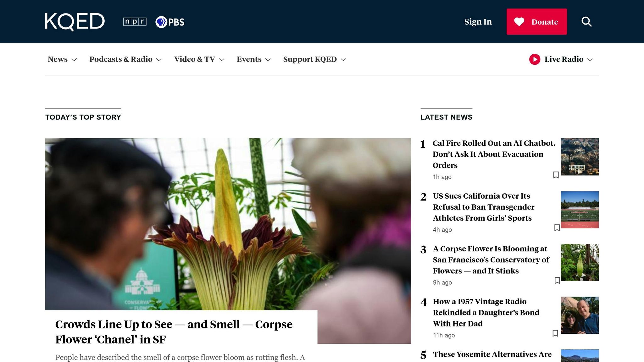This screenshot has height=362, width=644.
Task: Bookmark the 1957 Vintage Radio story
Action: click(555, 333)
